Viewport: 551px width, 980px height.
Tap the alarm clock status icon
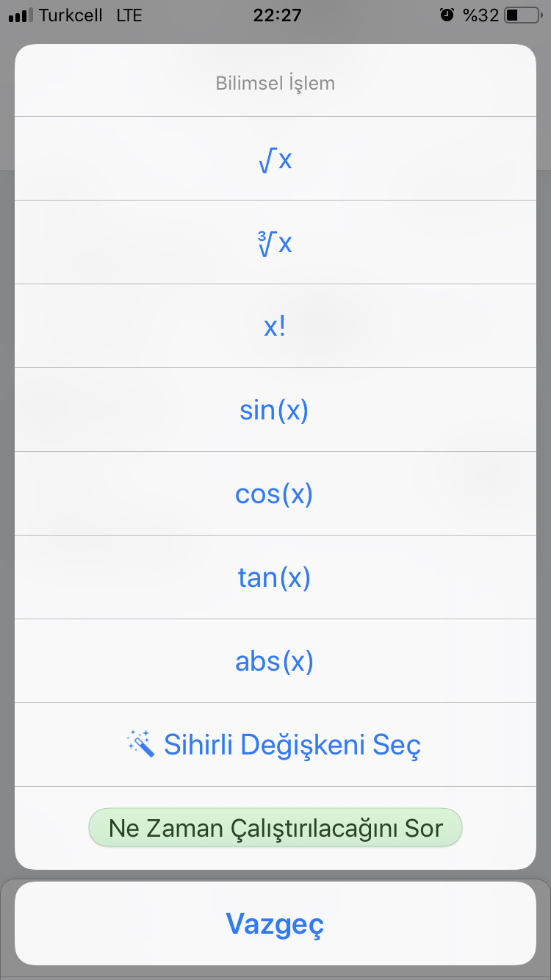point(447,15)
